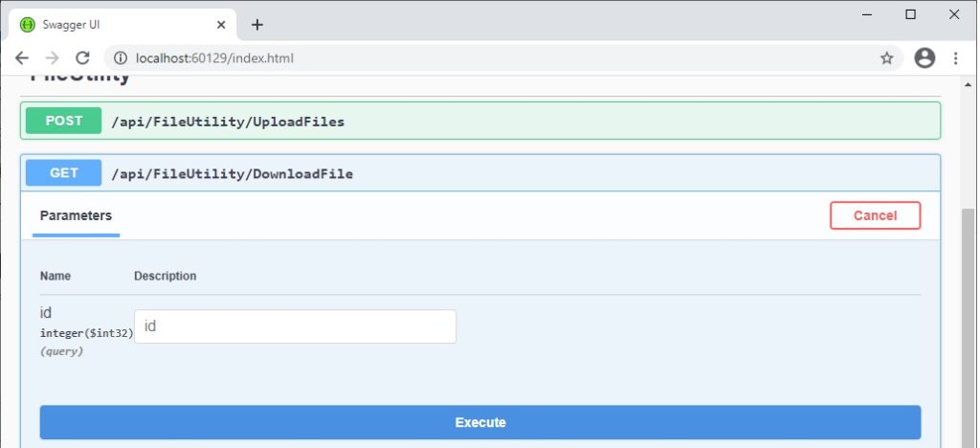
Task: Bookmark this page with the star icon
Action: point(886,58)
